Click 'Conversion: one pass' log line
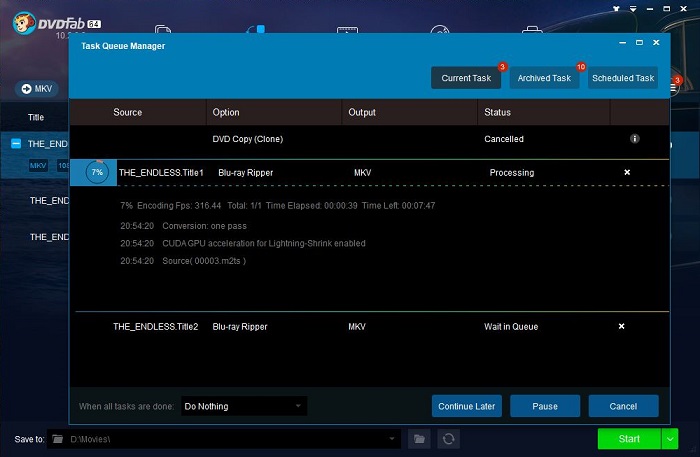The width and height of the screenshot is (700, 457). point(204,226)
